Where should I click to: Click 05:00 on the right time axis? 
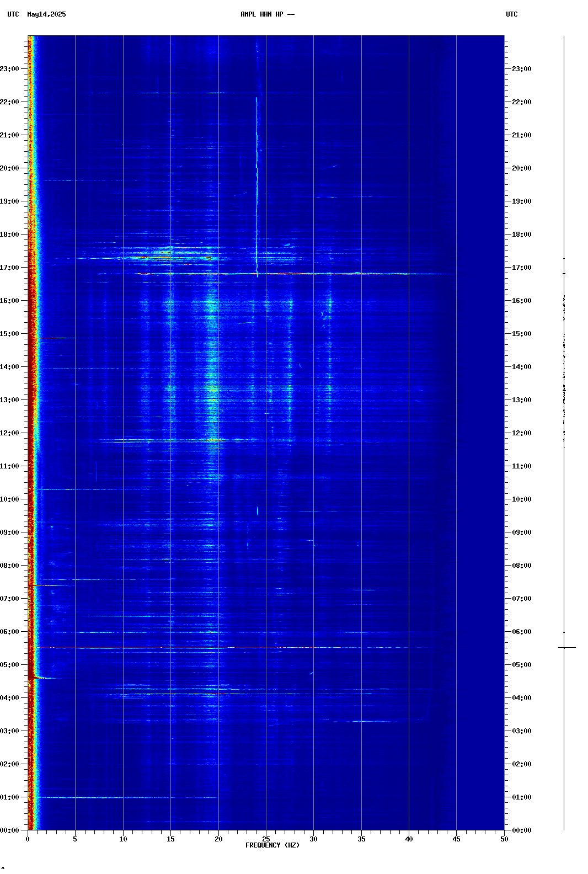[522, 665]
